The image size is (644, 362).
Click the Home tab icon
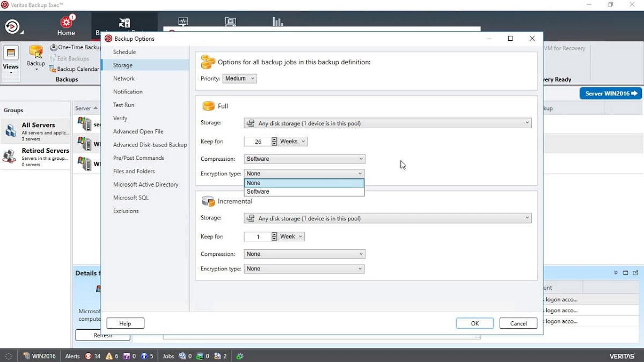[x=67, y=23]
